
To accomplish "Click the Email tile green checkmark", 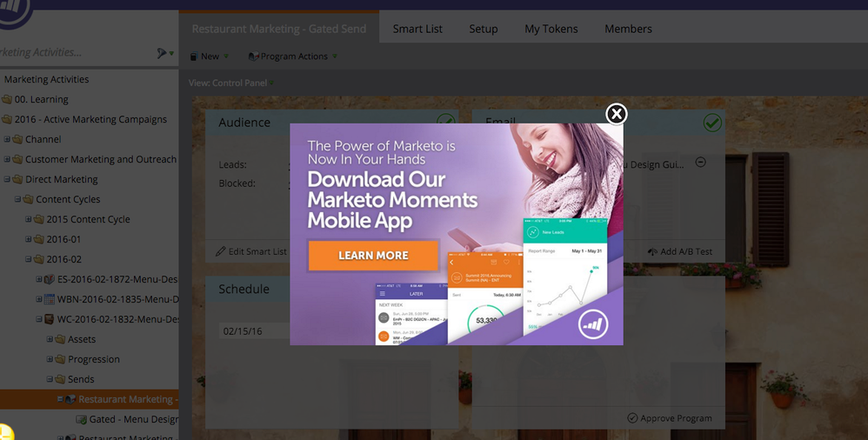I will click(712, 123).
